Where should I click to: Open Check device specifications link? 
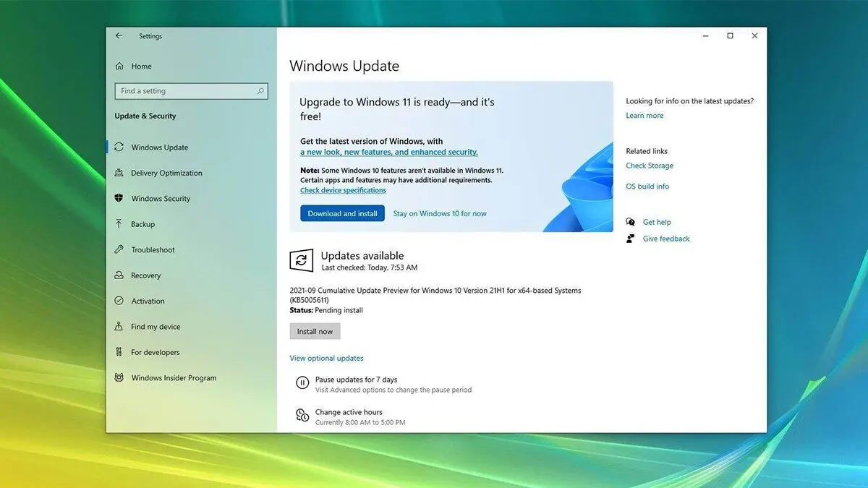click(344, 190)
